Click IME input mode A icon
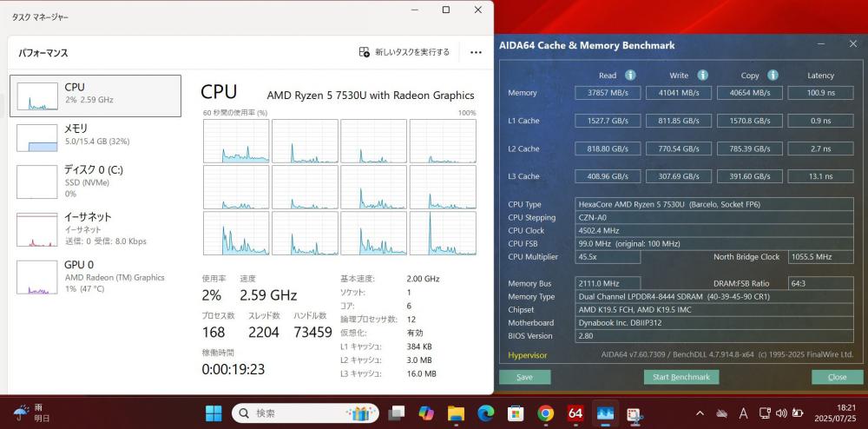868x429 pixels. [744, 413]
